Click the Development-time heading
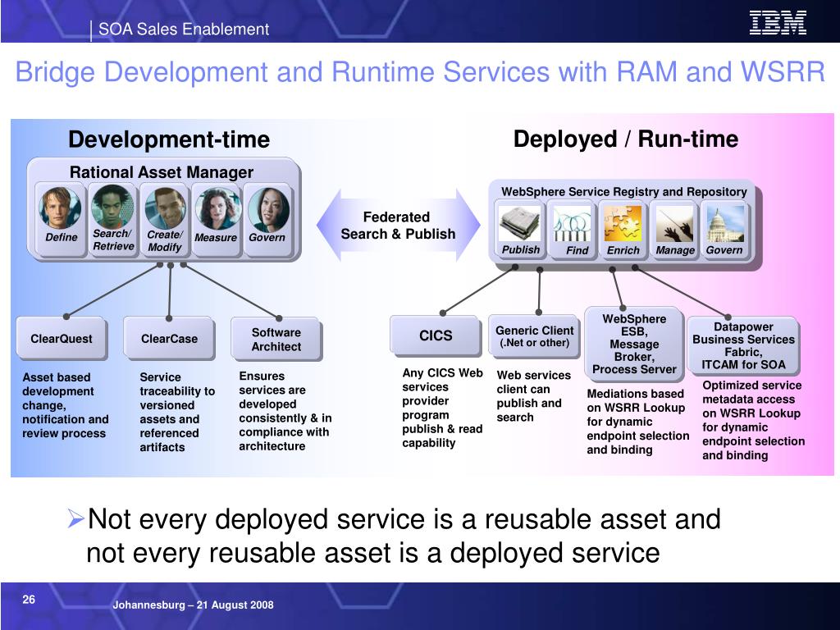This screenshot has width=840, height=630. 169,139
